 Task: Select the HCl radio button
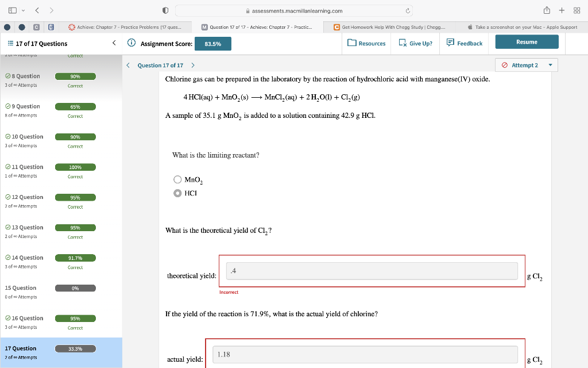click(177, 193)
